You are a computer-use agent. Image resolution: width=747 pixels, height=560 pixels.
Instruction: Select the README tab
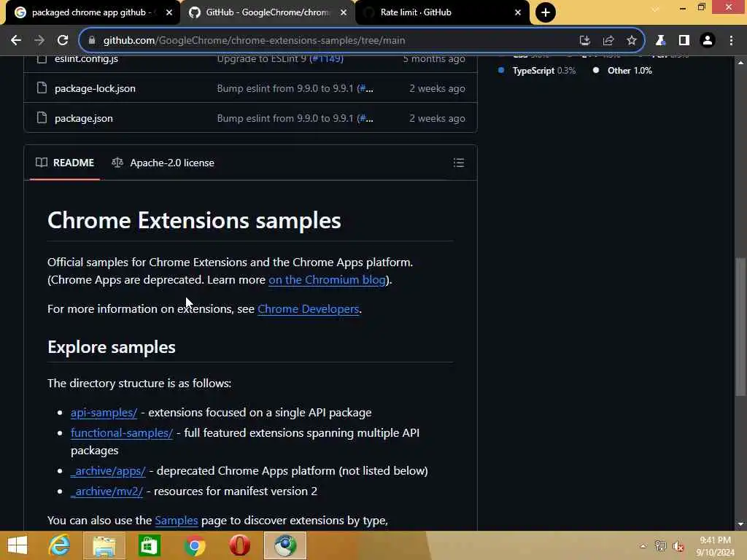[65, 163]
